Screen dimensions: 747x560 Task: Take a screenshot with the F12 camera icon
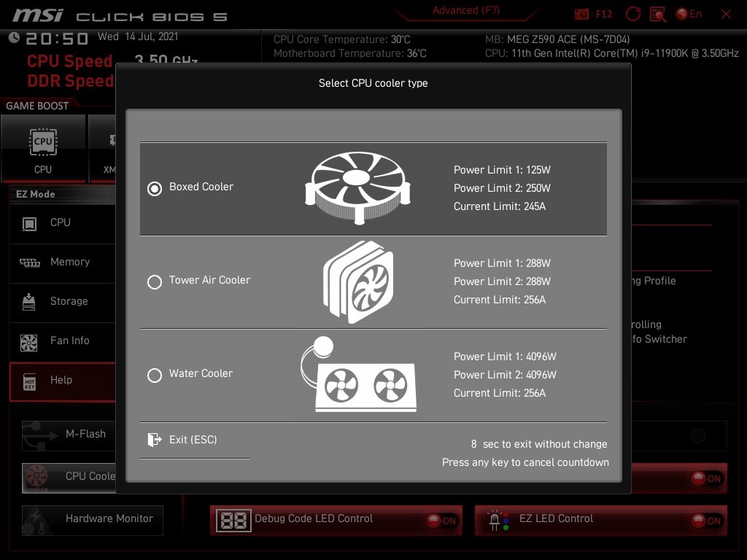tap(581, 14)
